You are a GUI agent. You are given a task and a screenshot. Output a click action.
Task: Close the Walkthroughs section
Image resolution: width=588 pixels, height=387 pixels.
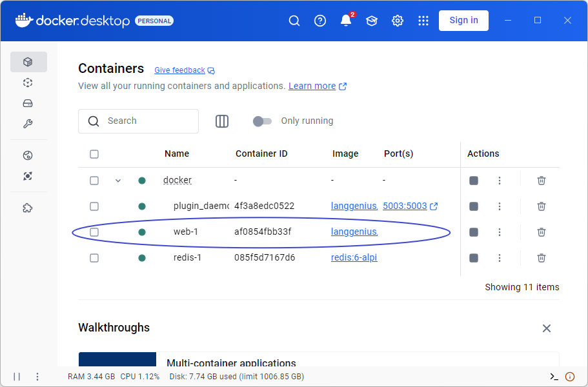(547, 328)
